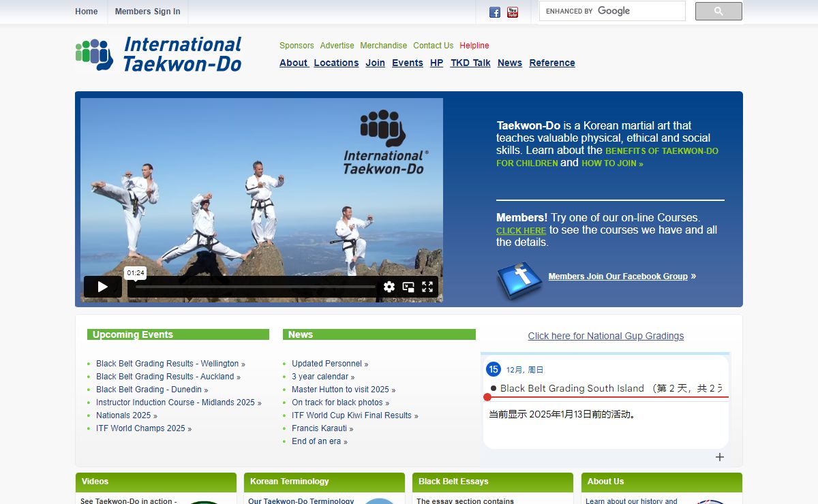Open Members Sign In
Screen dimensions: 818x504
(x=148, y=12)
